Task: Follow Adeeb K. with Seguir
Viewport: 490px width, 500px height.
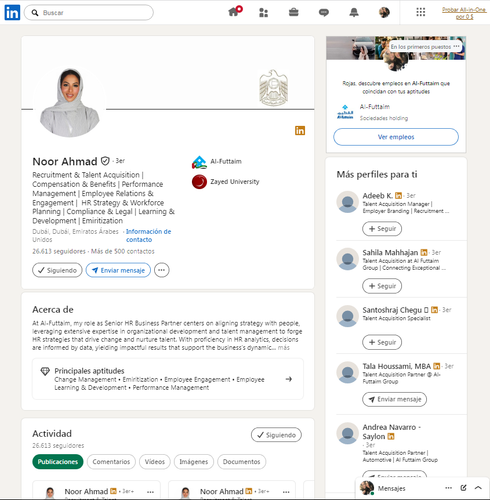Action: pyautogui.click(x=382, y=229)
